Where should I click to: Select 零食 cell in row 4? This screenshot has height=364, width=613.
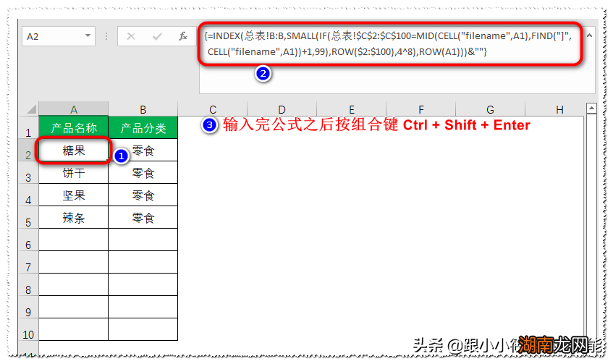143,195
